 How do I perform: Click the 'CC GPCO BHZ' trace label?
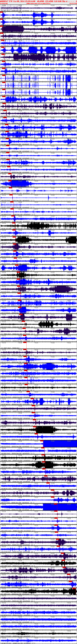click(x=6, y=179)
